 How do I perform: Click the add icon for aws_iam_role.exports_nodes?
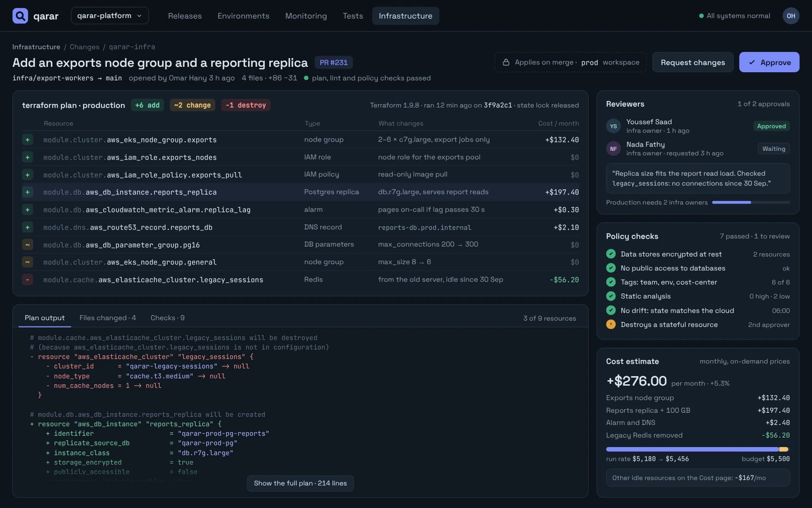pos(28,157)
